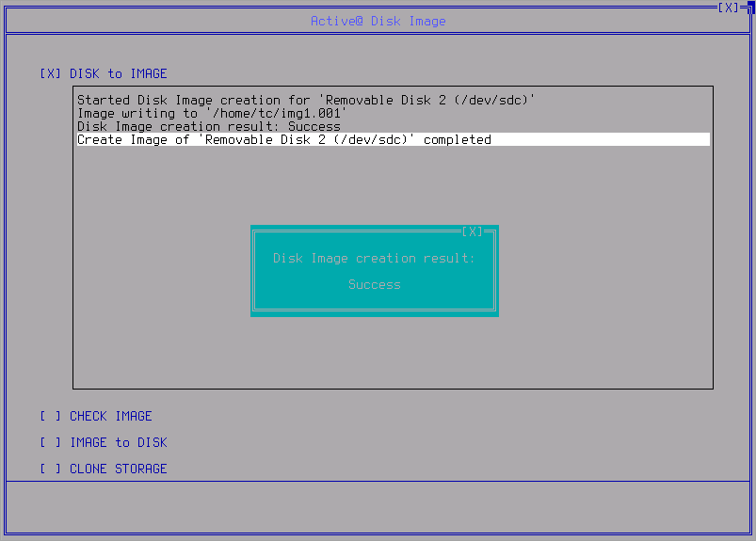756x541 pixels.
Task: Enable the IMAGE to DISK checkbox brackets
Action: [51, 442]
